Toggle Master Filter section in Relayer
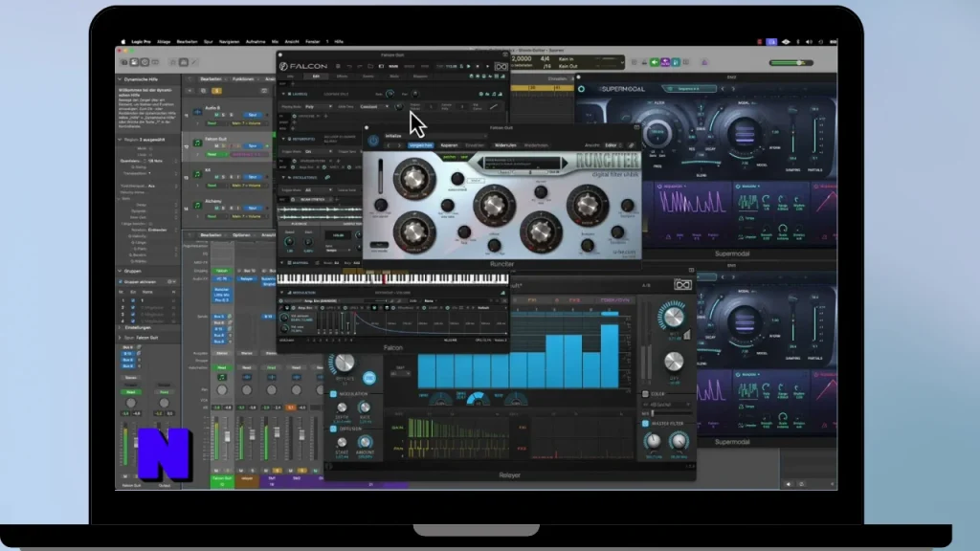The width and height of the screenshot is (980, 551). 646,424
